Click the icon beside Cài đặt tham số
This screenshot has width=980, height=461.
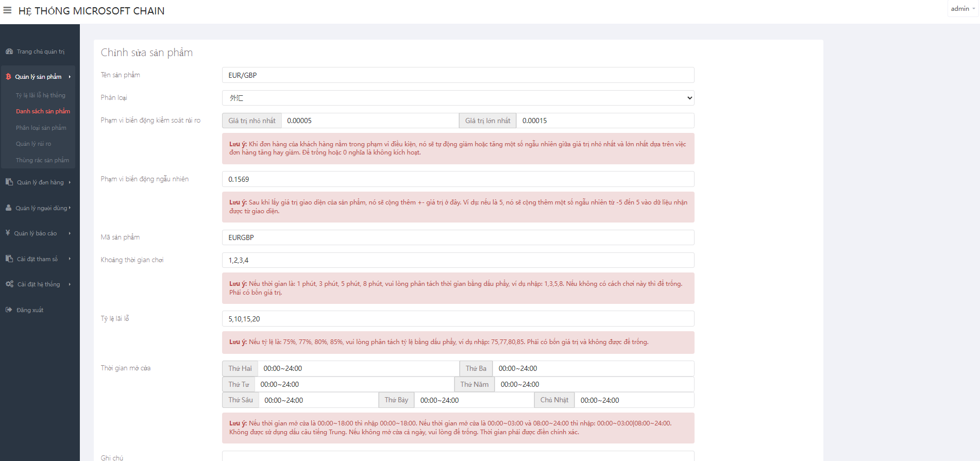coord(9,259)
